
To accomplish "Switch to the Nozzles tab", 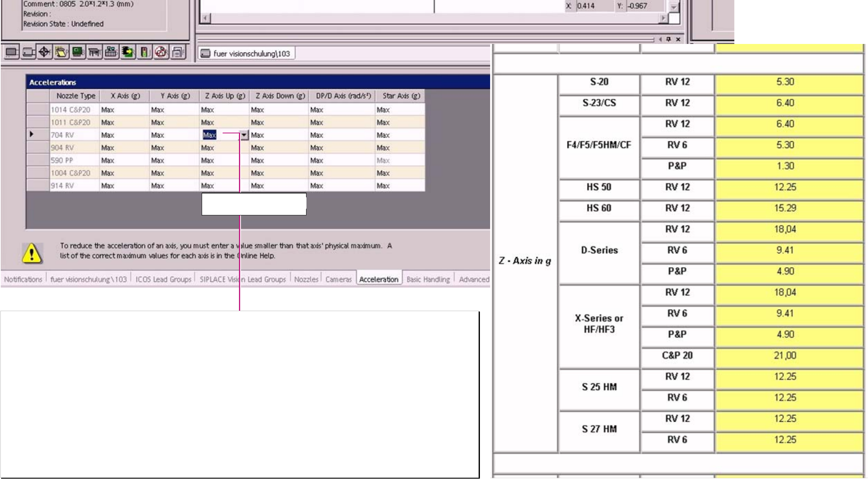I will (306, 279).
